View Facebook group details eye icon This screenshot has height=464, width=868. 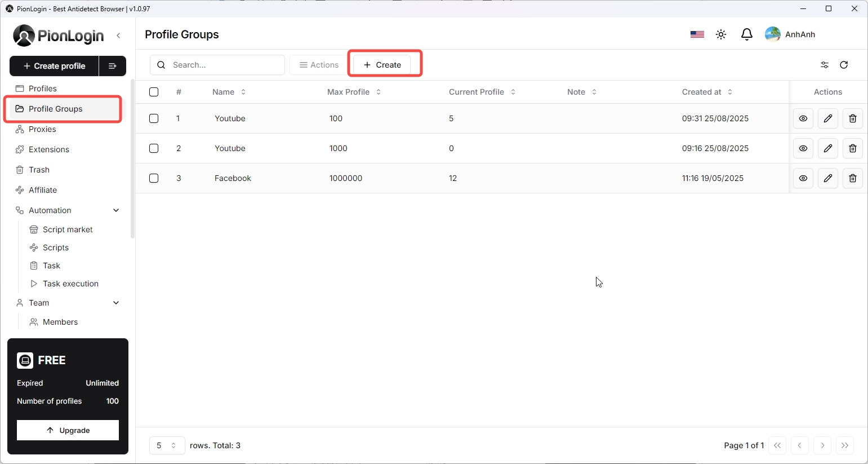point(803,178)
